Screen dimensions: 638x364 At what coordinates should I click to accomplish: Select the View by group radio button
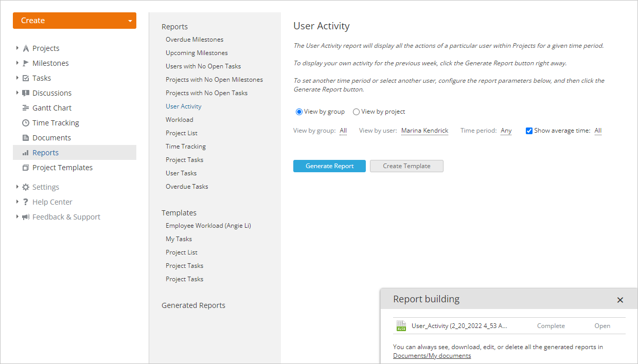point(299,112)
